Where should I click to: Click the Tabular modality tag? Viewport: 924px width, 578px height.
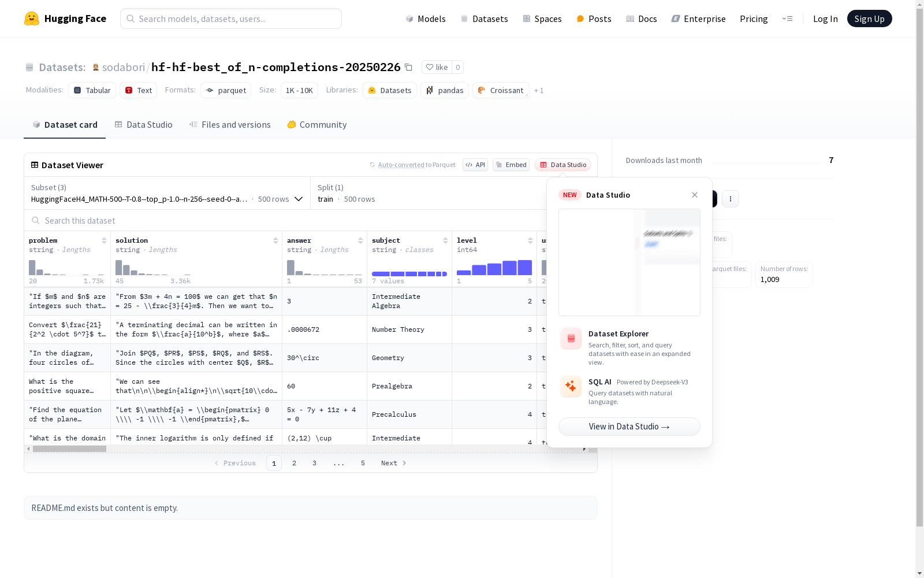pos(92,90)
